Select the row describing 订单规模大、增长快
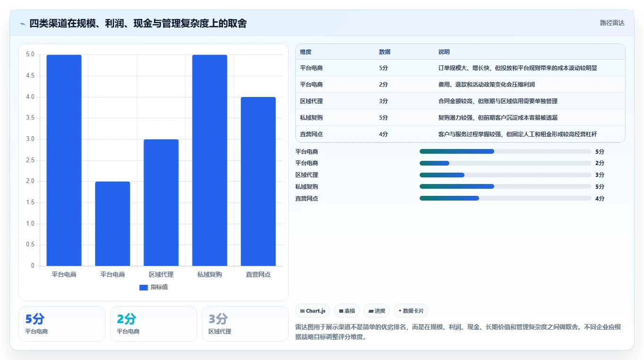The height and width of the screenshot is (360, 644). coord(460,68)
